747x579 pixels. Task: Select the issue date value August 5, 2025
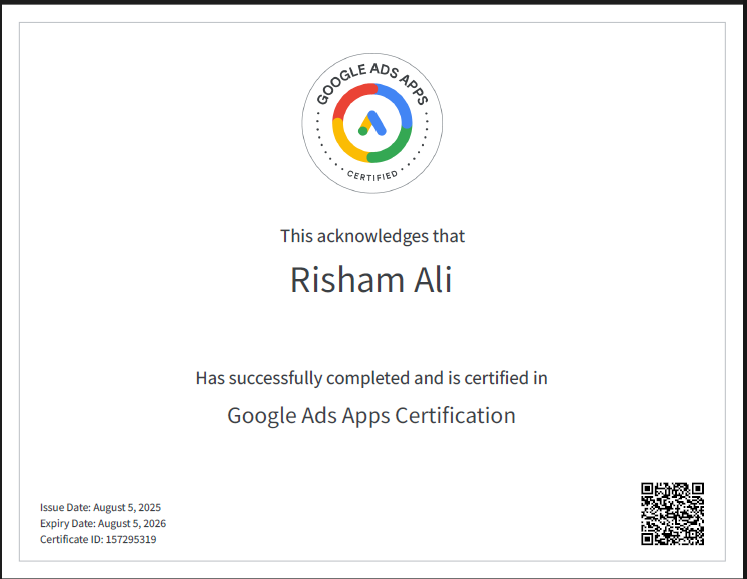128,508
